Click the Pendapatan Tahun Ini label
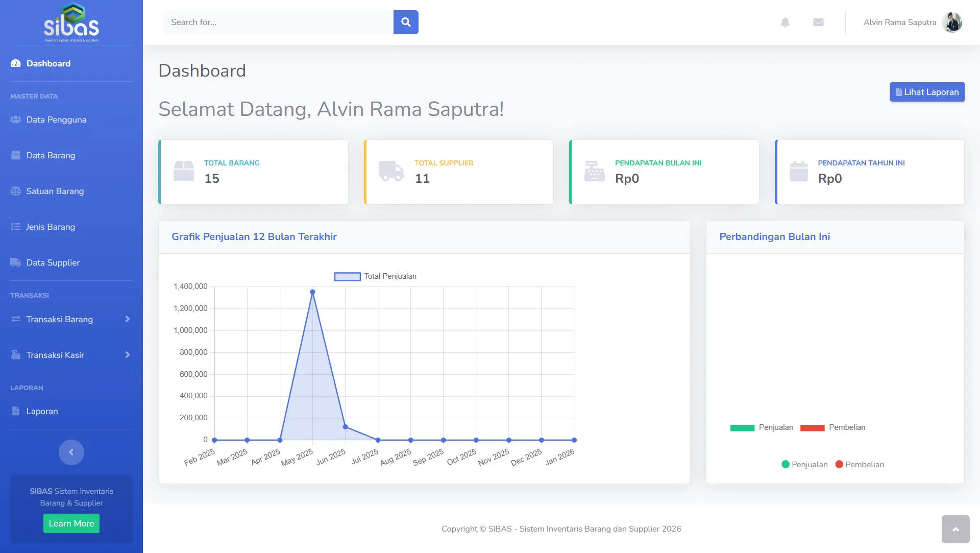980x553 pixels. 861,163
